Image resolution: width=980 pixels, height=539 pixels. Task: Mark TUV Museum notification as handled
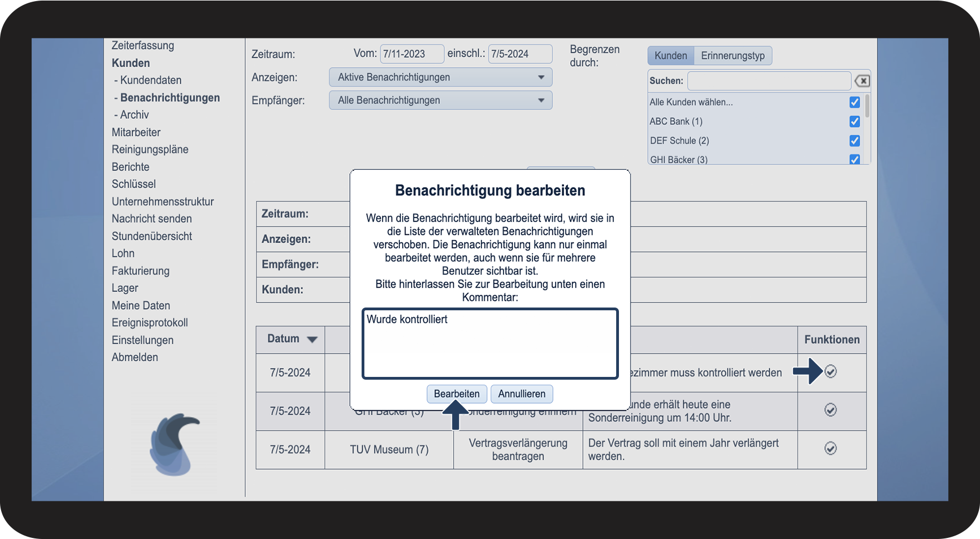click(x=830, y=449)
